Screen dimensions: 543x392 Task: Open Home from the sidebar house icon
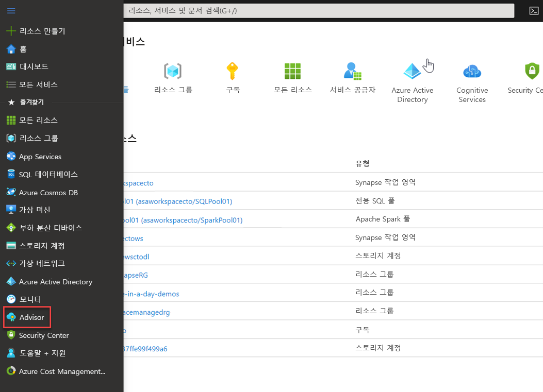coord(11,49)
